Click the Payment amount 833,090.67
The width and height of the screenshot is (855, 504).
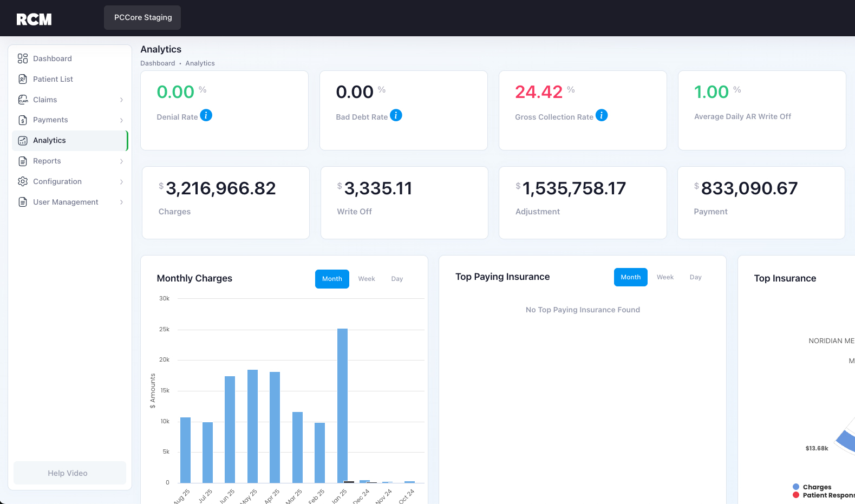click(749, 188)
